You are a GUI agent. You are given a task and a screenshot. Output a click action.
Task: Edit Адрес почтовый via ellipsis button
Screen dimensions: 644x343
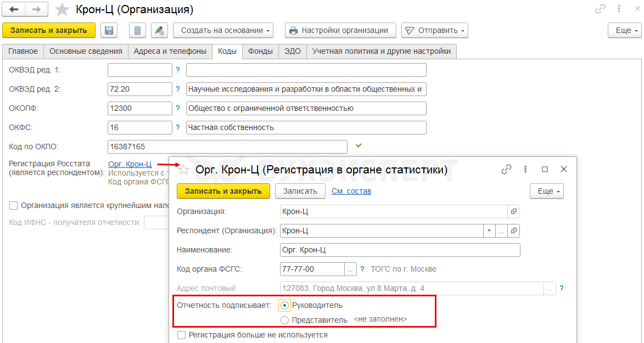(x=550, y=288)
